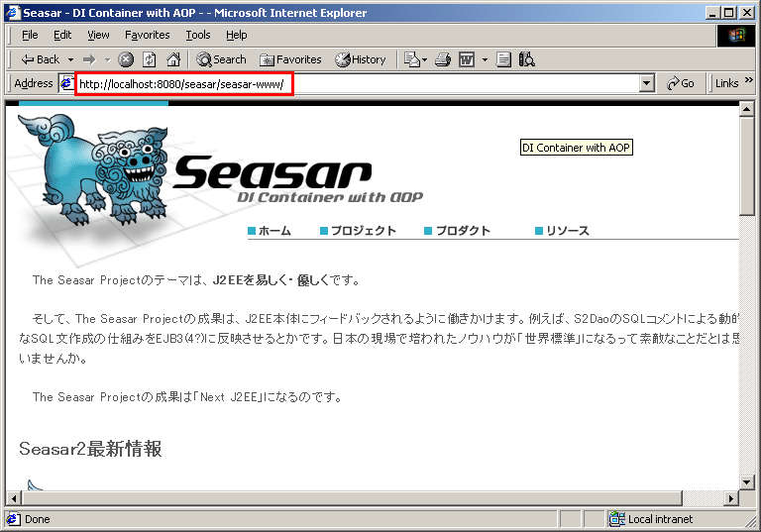Show the History pane

pos(361,59)
